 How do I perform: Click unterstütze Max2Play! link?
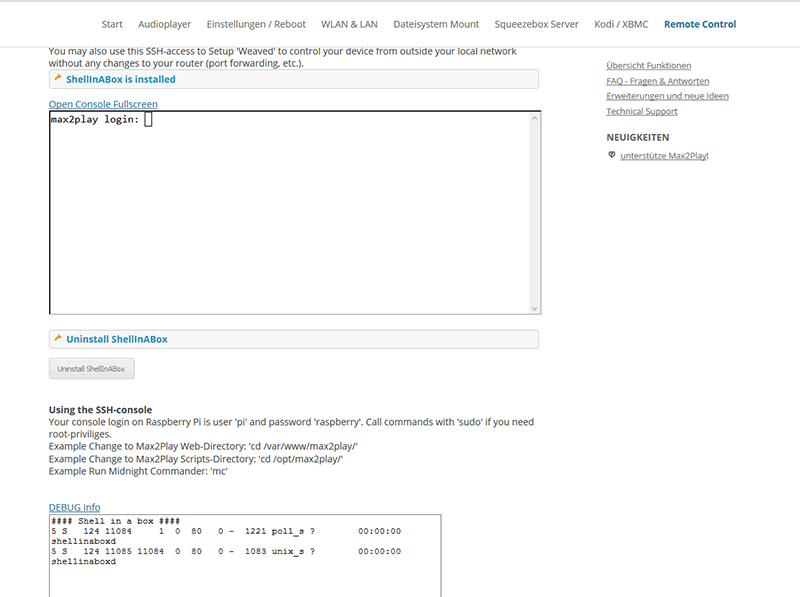coord(664,156)
